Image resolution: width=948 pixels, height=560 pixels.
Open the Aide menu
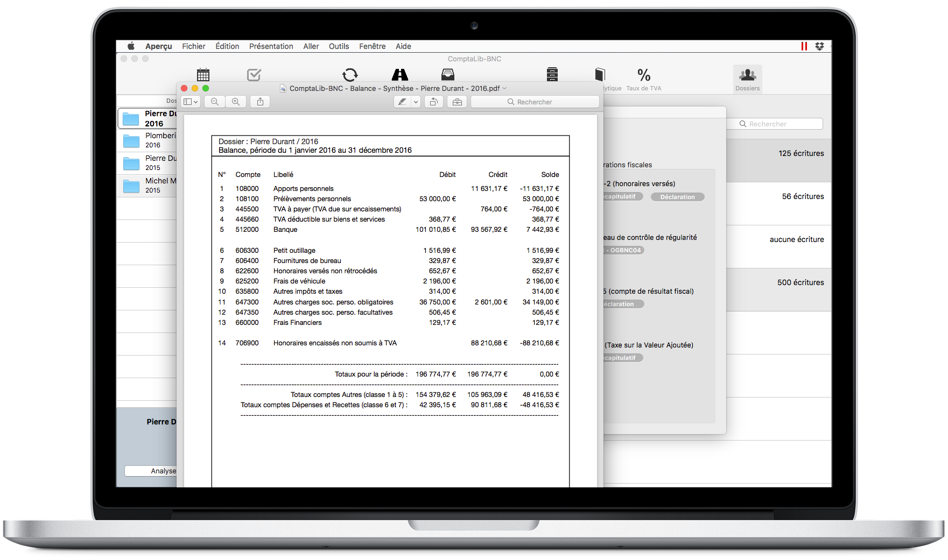403,46
